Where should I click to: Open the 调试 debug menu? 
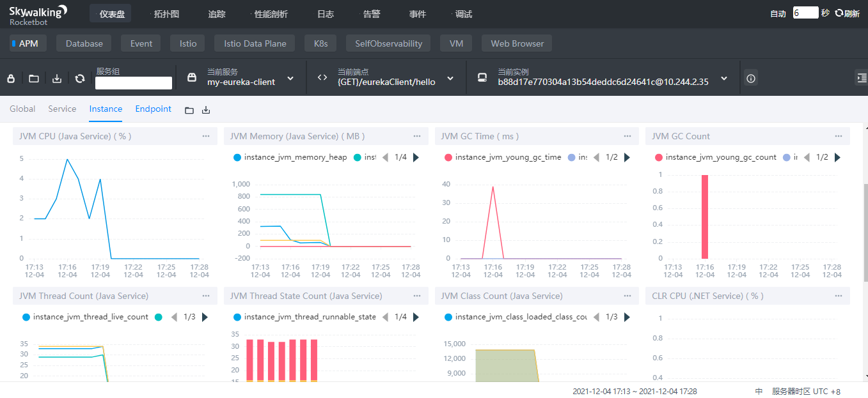(x=462, y=14)
